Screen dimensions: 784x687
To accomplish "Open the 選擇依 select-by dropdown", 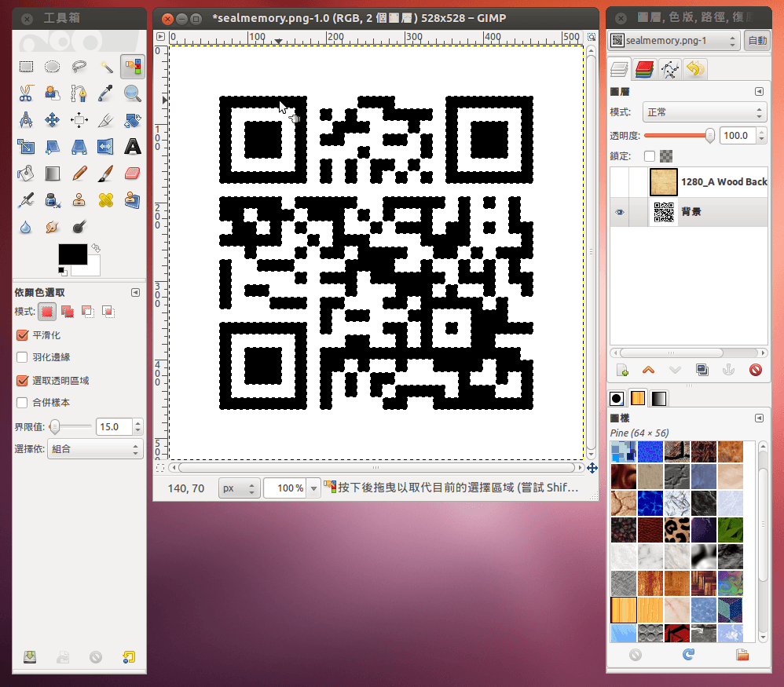I will (94, 449).
